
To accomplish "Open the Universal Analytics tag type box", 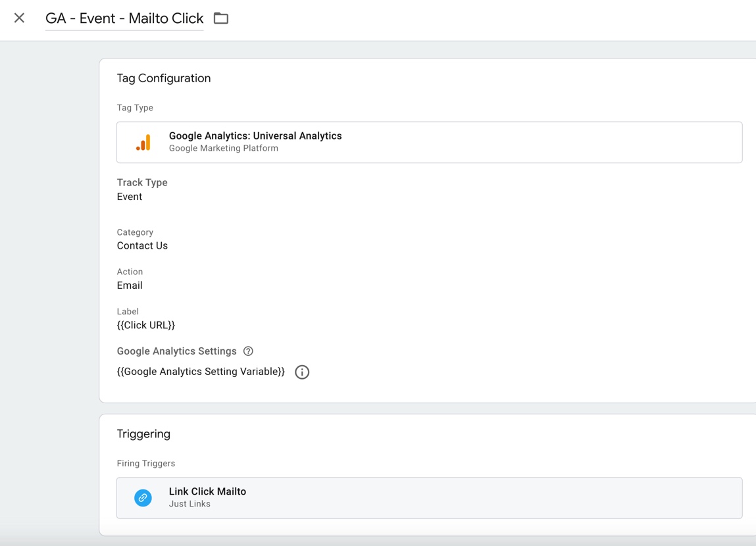I will click(x=429, y=142).
